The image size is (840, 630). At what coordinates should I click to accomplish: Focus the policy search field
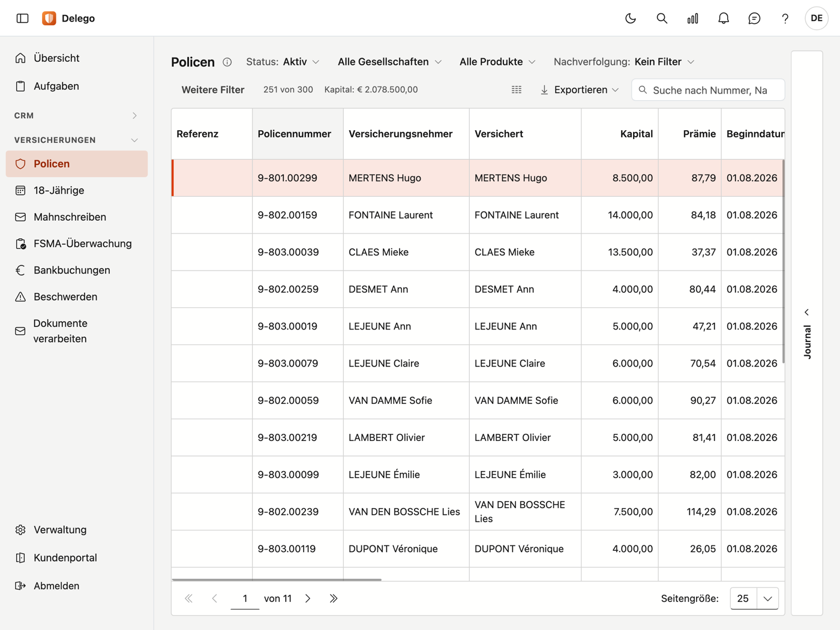(708, 90)
